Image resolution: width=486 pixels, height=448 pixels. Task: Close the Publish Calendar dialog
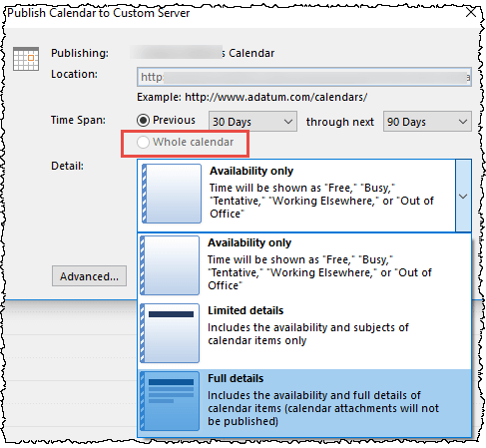click(471, 13)
